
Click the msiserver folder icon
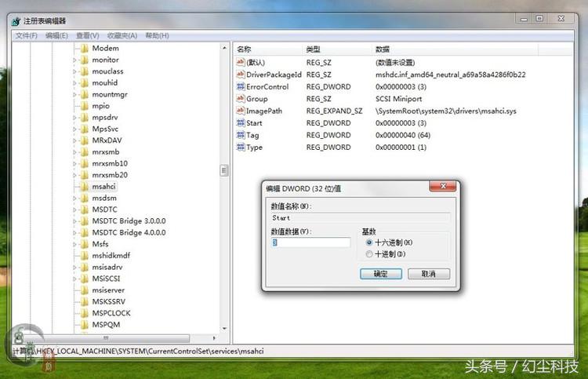[85, 290]
